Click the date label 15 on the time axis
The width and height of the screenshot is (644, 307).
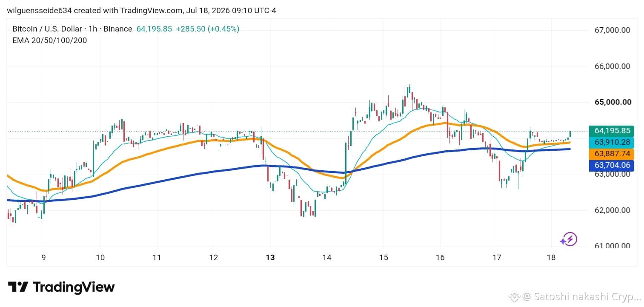[x=384, y=257]
